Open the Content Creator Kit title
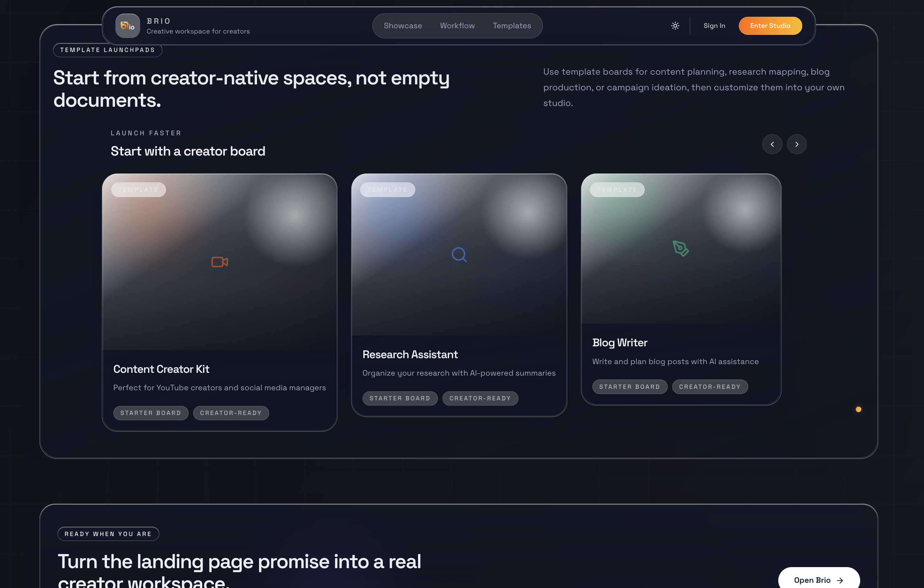The width and height of the screenshot is (924, 588). coord(161,369)
